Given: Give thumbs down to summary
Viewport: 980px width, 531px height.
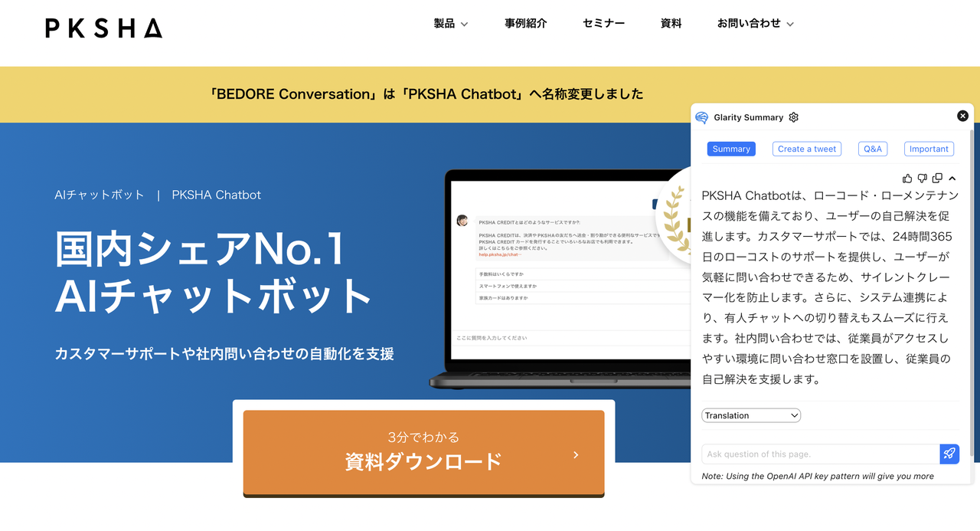Looking at the screenshot, I should [922, 178].
